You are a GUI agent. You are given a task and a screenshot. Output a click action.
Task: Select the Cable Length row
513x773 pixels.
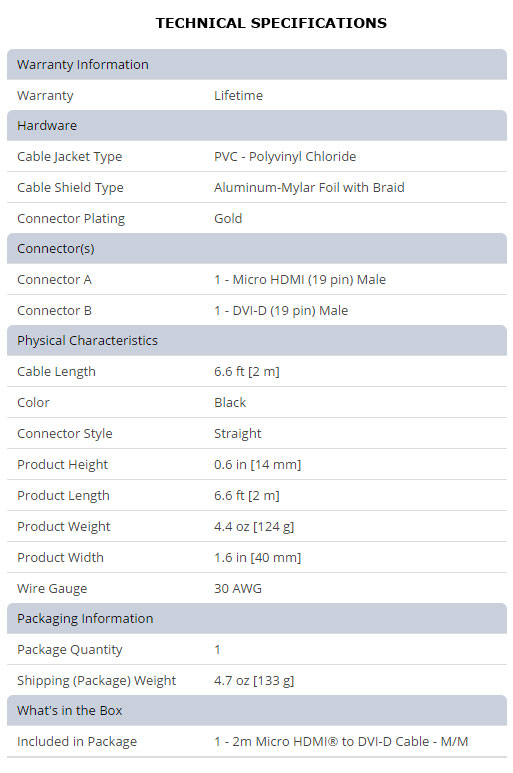point(257,372)
